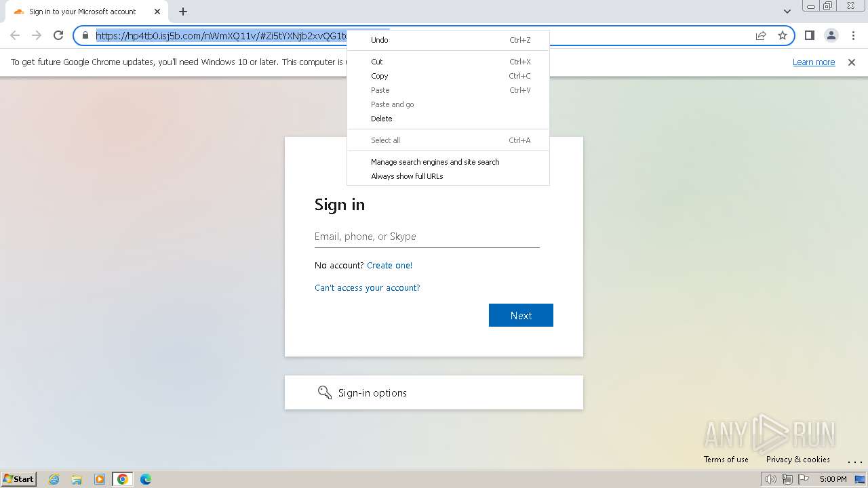The image size is (868, 488).
Task: Open the Windows Start button
Action: (x=18, y=479)
